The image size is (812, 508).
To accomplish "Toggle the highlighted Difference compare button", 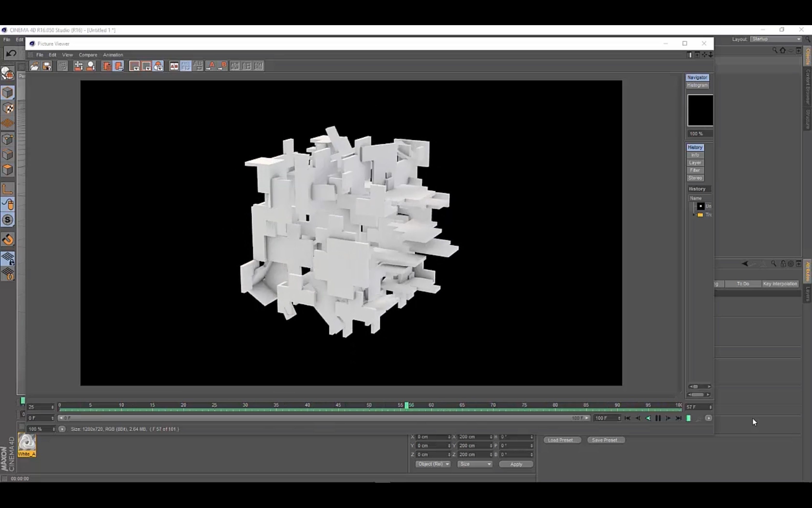I will tap(186, 66).
